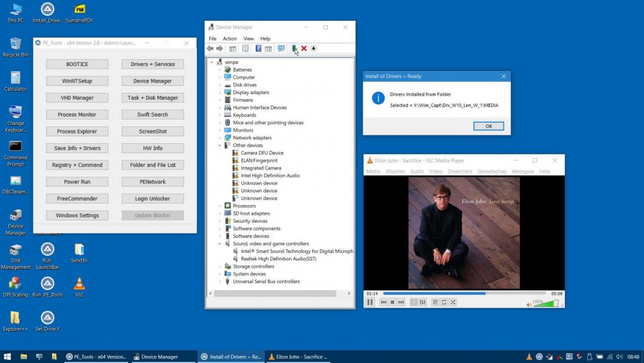Toggle VLC loop repeat mode
Screen dimensions: 644x363
(x=444, y=302)
